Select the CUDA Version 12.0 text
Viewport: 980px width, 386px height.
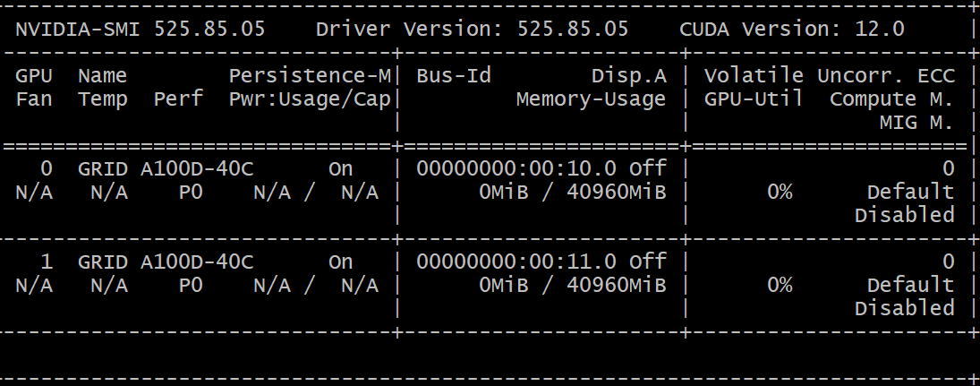click(792, 29)
